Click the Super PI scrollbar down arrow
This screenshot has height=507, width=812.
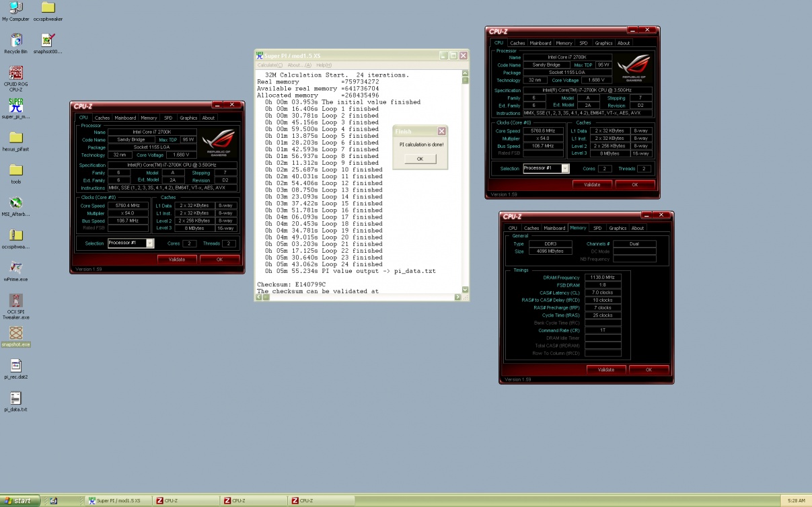[x=465, y=290]
